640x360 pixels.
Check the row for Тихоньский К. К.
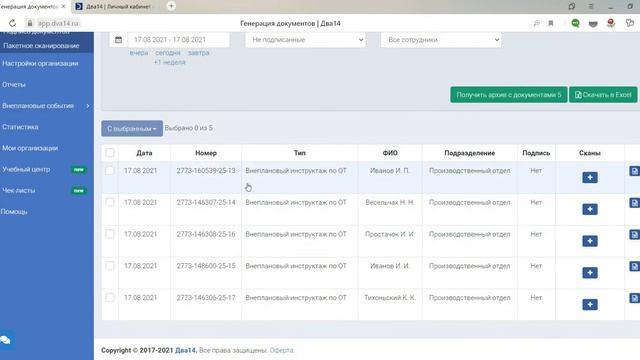coord(110,298)
